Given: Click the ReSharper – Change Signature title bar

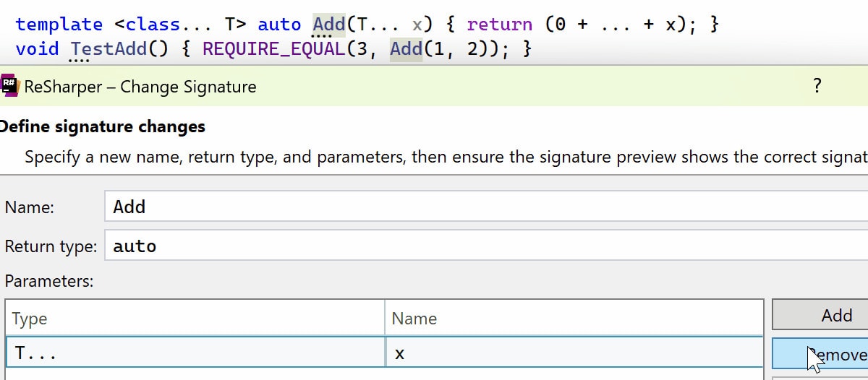Looking at the screenshot, I should point(434,87).
